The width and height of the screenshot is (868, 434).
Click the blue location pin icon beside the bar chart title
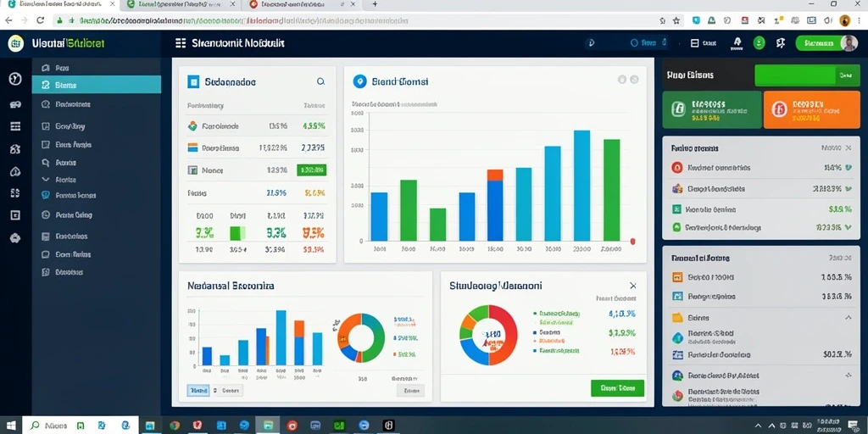359,81
